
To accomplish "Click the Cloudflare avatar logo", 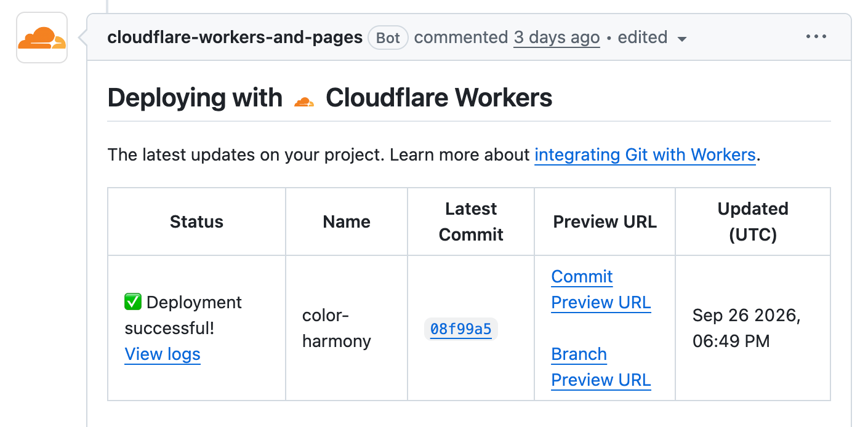I will coord(42,38).
